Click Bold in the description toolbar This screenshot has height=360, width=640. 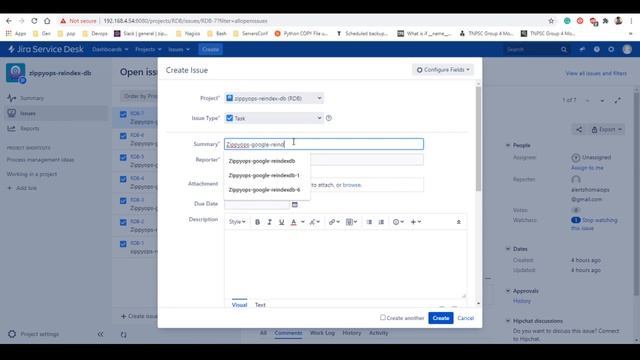point(257,222)
